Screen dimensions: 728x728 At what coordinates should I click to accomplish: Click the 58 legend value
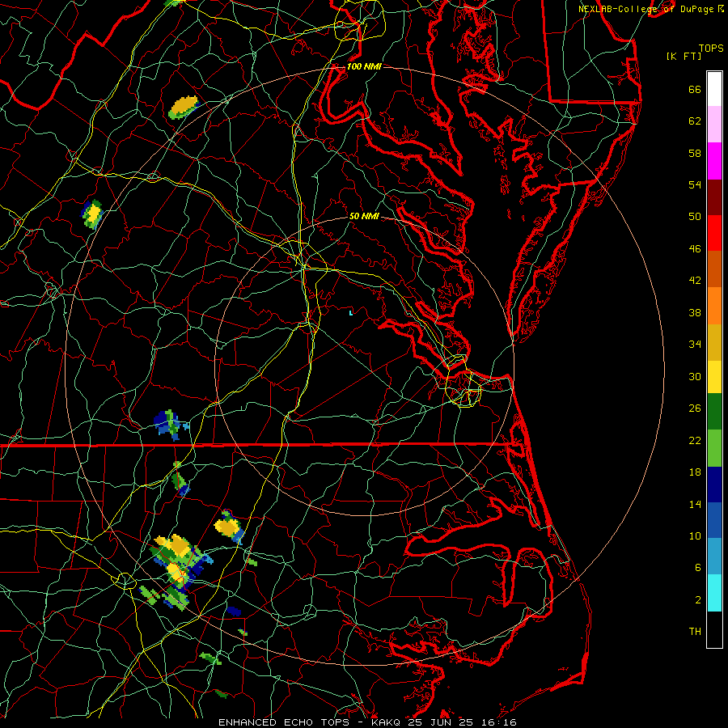coord(695,153)
